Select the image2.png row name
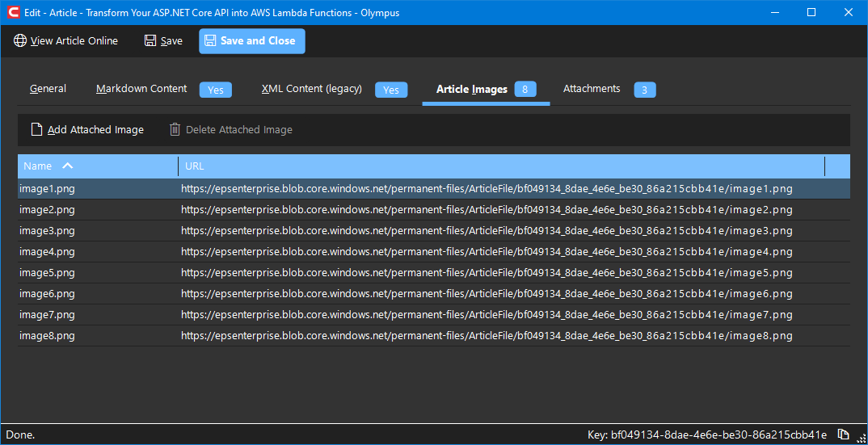 click(47, 210)
